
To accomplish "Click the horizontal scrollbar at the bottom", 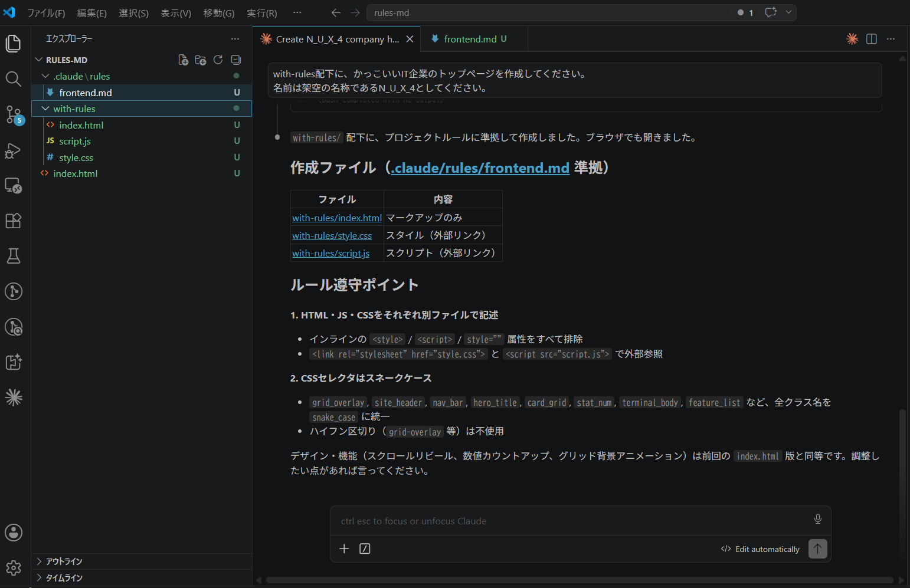I will (x=579, y=580).
